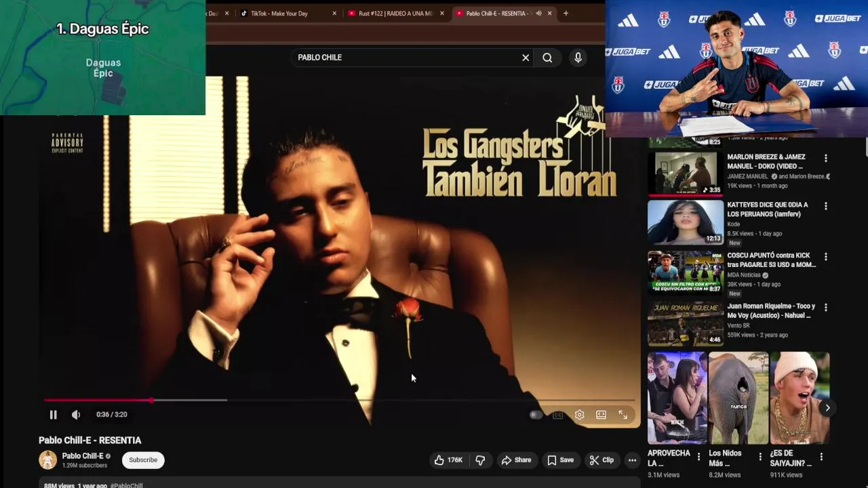Close the Pablo Chill-E RESENTIA tab
Screen dimensions: 868x488
coord(550,14)
